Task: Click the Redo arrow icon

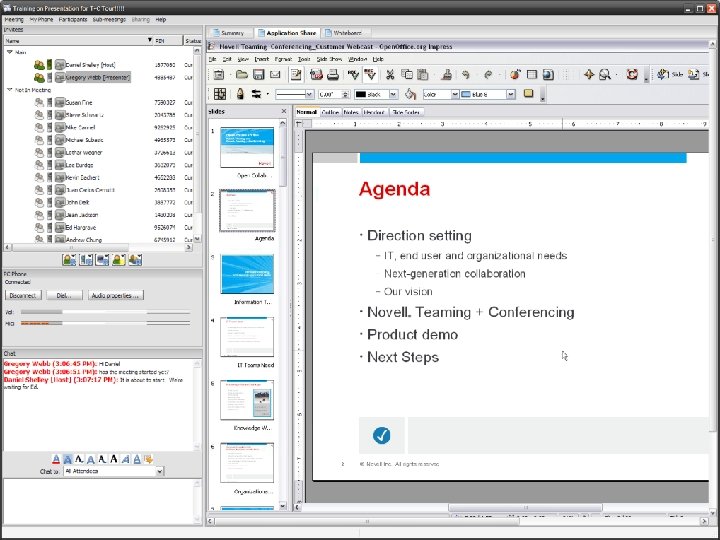Action: [x=488, y=74]
